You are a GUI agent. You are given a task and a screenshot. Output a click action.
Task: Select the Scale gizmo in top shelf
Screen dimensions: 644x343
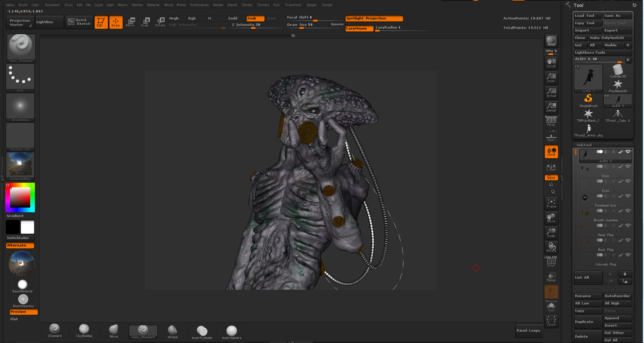pyautogui.click(x=145, y=22)
